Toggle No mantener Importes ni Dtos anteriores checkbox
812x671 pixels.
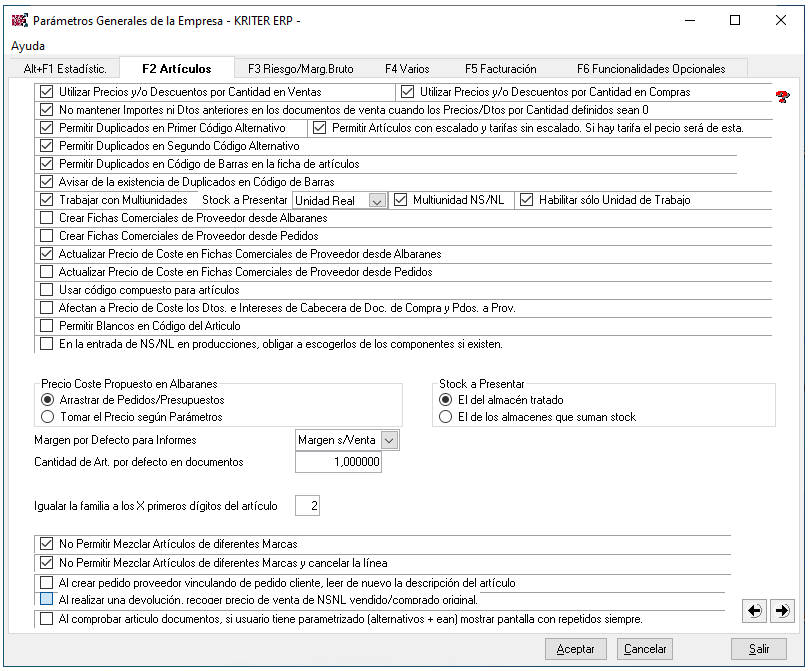(x=47, y=110)
